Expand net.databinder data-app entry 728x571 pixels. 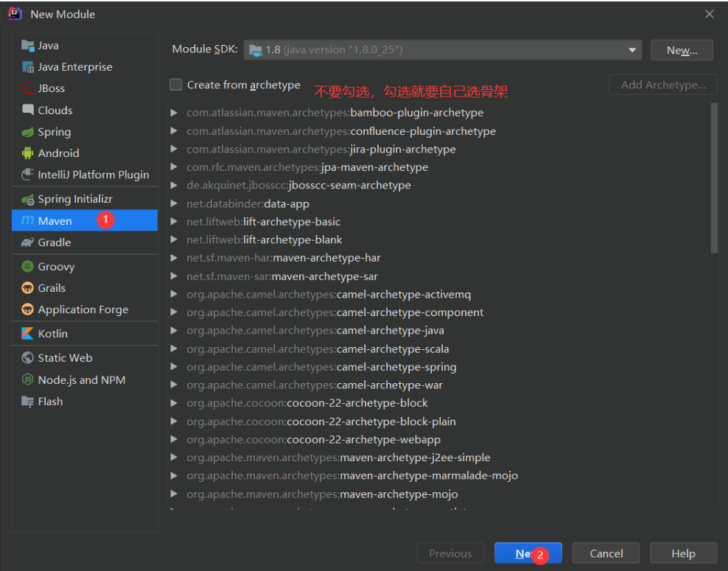(174, 203)
